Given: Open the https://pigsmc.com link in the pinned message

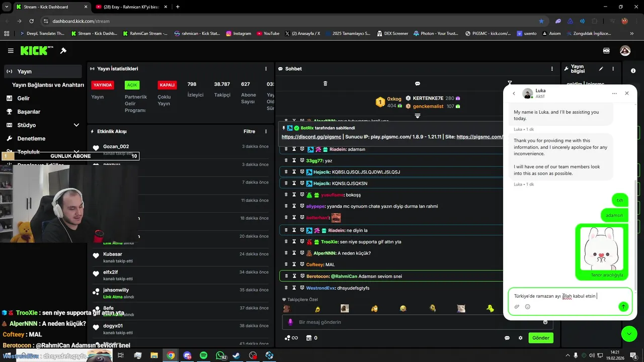Looking at the screenshot, I should [x=480, y=137].
